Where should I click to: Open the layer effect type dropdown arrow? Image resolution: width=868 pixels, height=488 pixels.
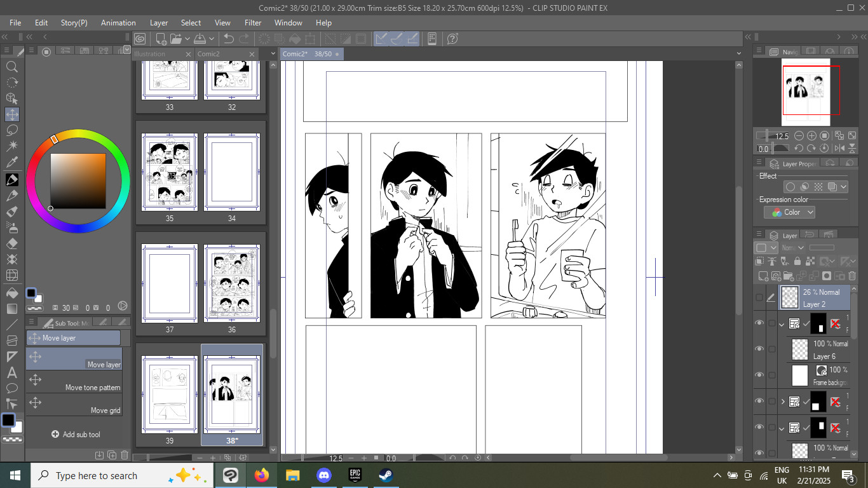click(843, 187)
